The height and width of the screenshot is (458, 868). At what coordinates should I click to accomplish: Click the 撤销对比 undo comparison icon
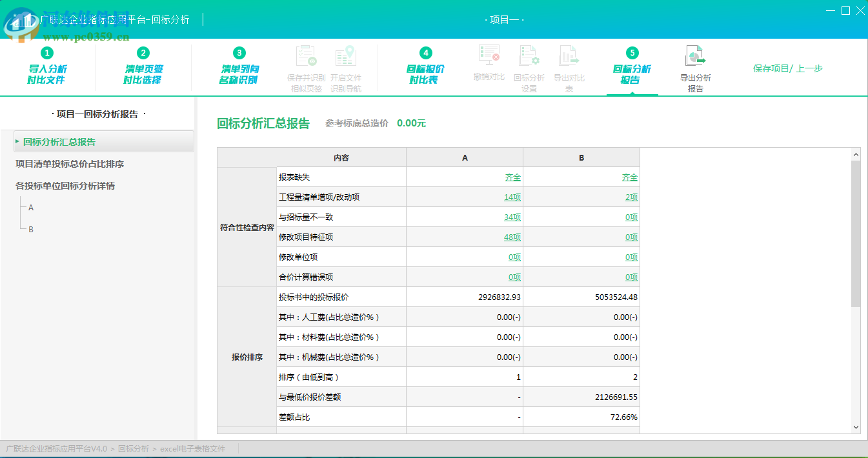(x=488, y=65)
